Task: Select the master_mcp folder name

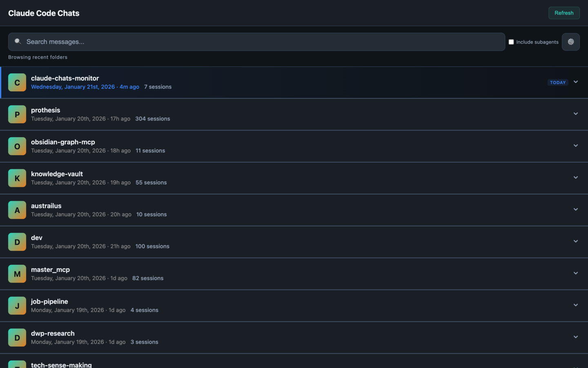Action: tap(50, 269)
